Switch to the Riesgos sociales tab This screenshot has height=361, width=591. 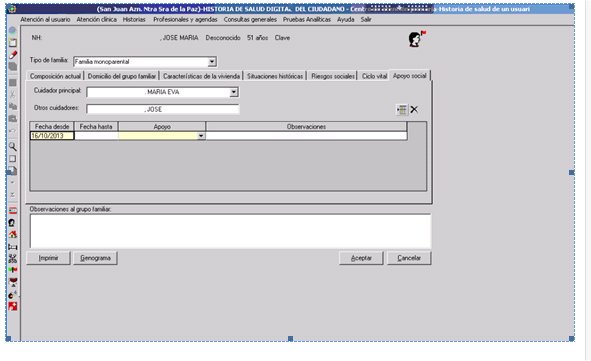[x=332, y=76]
